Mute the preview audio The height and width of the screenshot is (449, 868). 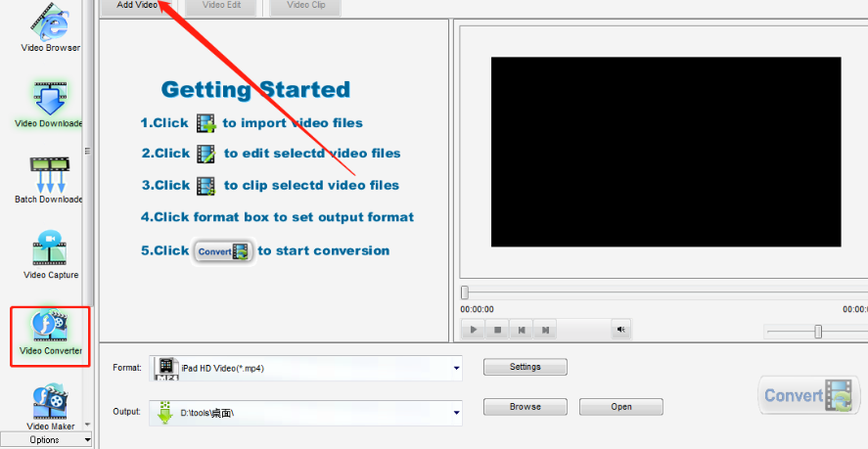pos(621,330)
